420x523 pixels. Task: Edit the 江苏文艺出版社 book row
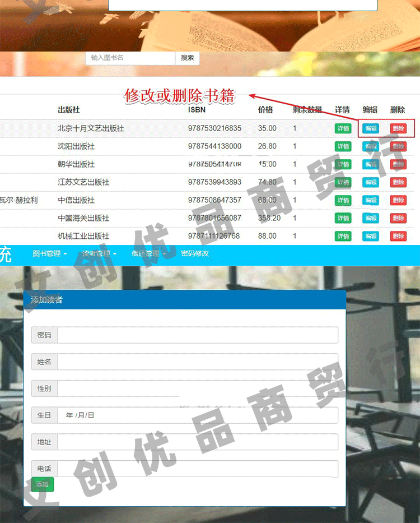coord(371,182)
